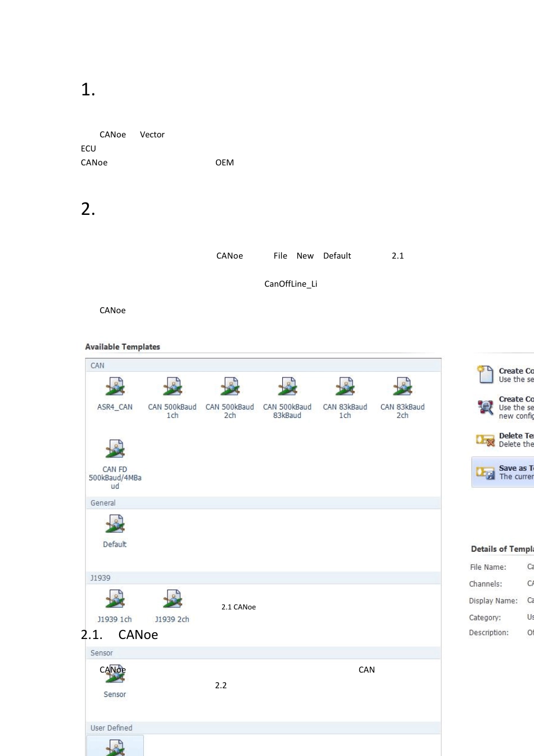The height and width of the screenshot is (756, 534).
Task: Click the Delete Template icon
Action: click(485, 440)
